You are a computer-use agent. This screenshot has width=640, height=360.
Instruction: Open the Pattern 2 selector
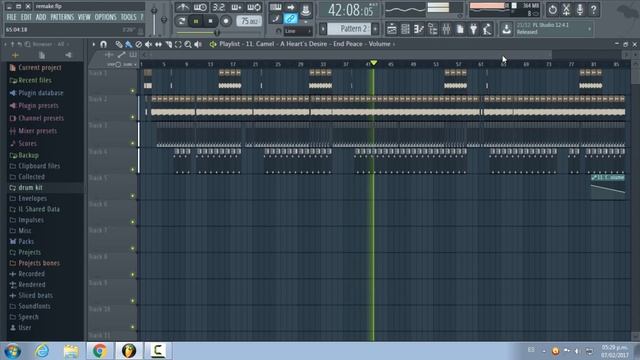(349, 29)
